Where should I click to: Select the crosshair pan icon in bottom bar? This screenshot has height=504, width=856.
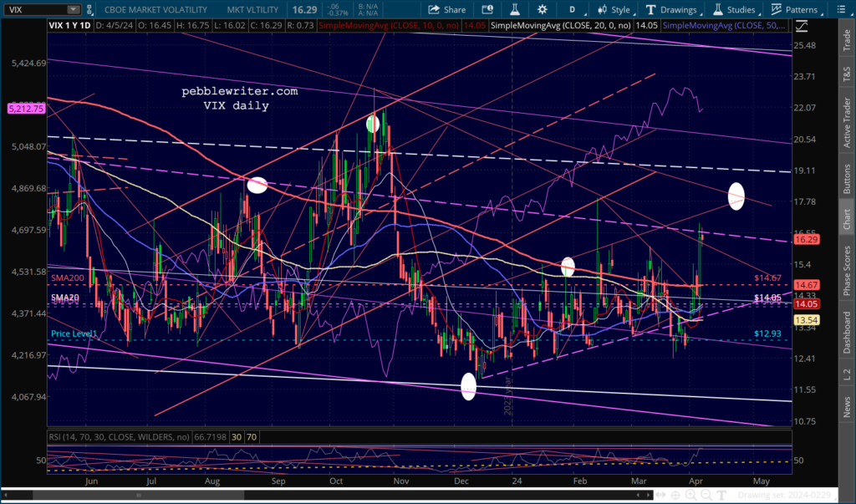coord(675,495)
